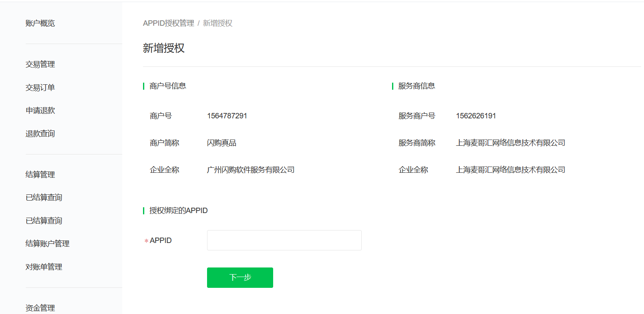Click the 商户简称 field label
Screen dimensions: 644x314
(x=165, y=143)
